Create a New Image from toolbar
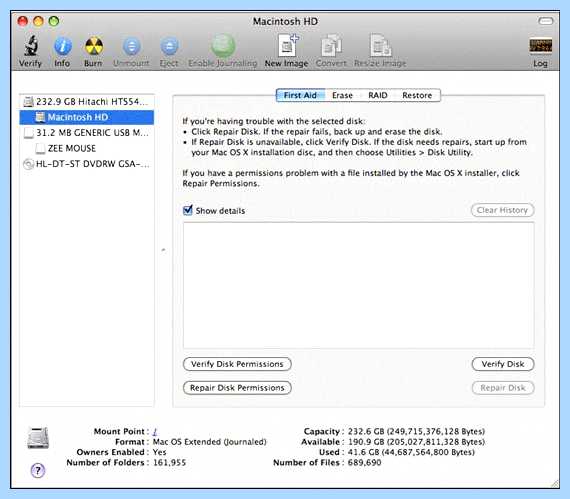The image size is (570, 499). (x=287, y=46)
